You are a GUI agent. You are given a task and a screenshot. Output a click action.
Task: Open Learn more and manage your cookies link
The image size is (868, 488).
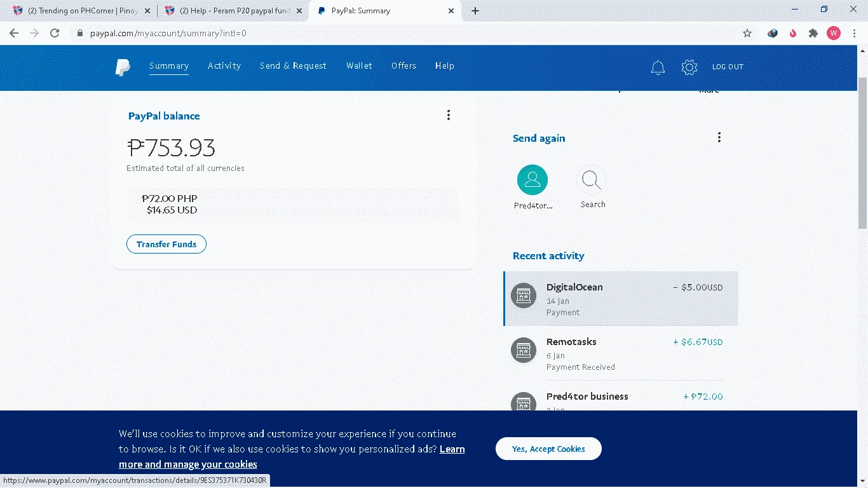pyautogui.click(x=292, y=457)
